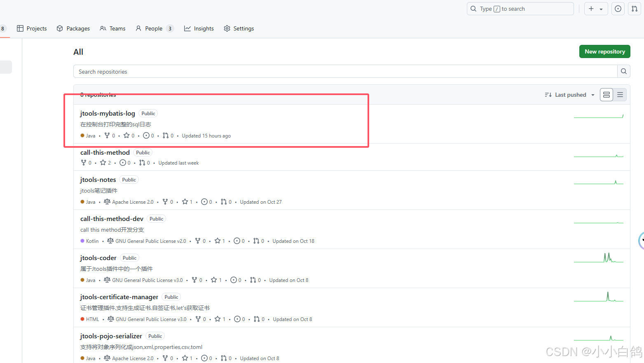Open the jtools-certificate-manager repository
644x363 pixels.
tap(119, 297)
